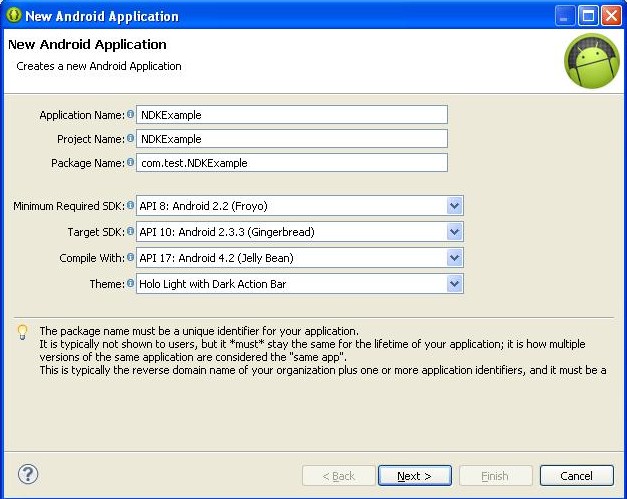Click the 'Minimum Required SDK:' label
This screenshot has width=627, height=499.
(69, 206)
